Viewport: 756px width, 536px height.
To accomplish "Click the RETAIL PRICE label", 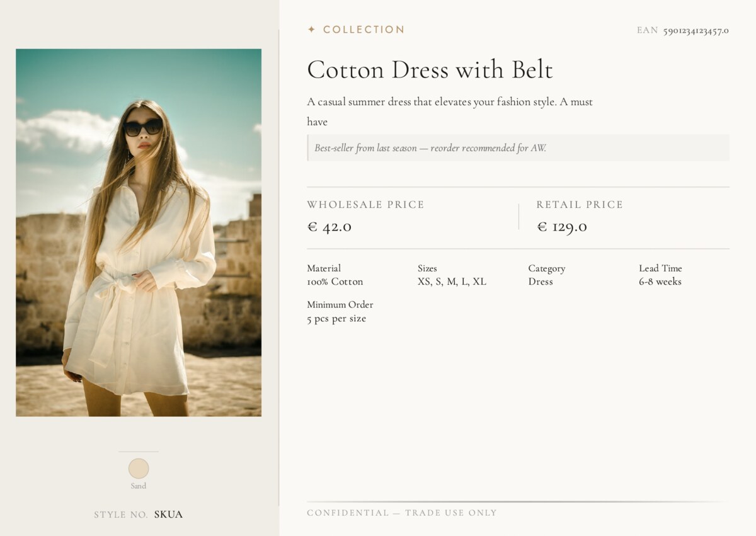I will coord(580,205).
